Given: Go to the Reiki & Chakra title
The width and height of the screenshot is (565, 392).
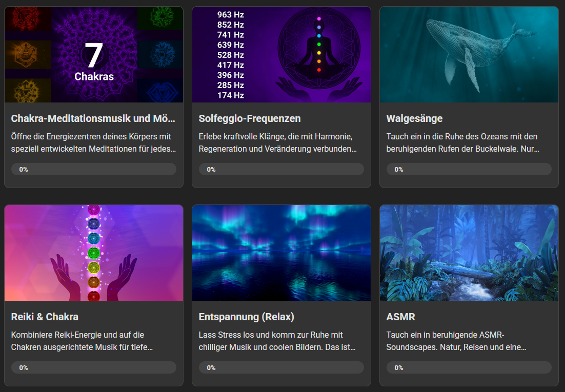Looking at the screenshot, I should pyautogui.click(x=45, y=317).
